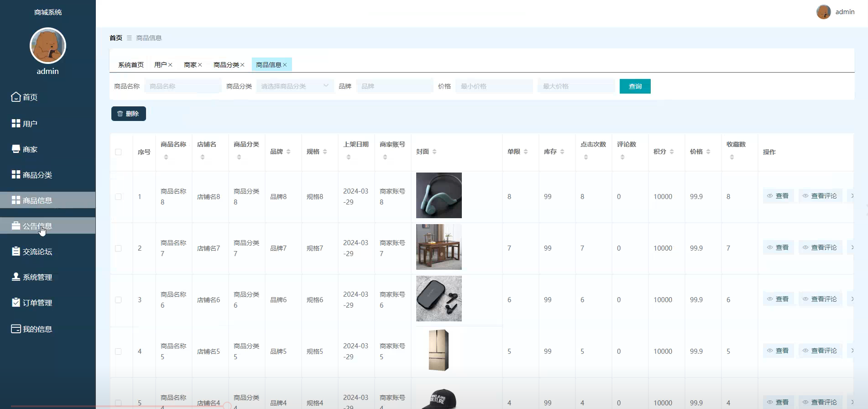Sort by 库存 column sort arrows
868x409 pixels.
(x=562, y=152)
